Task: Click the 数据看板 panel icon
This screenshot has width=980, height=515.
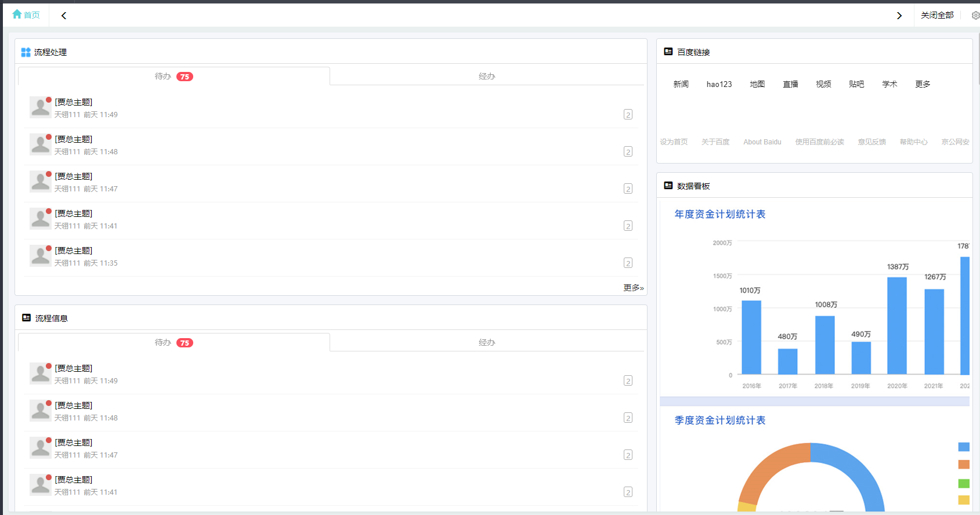Action: point(668,186)
